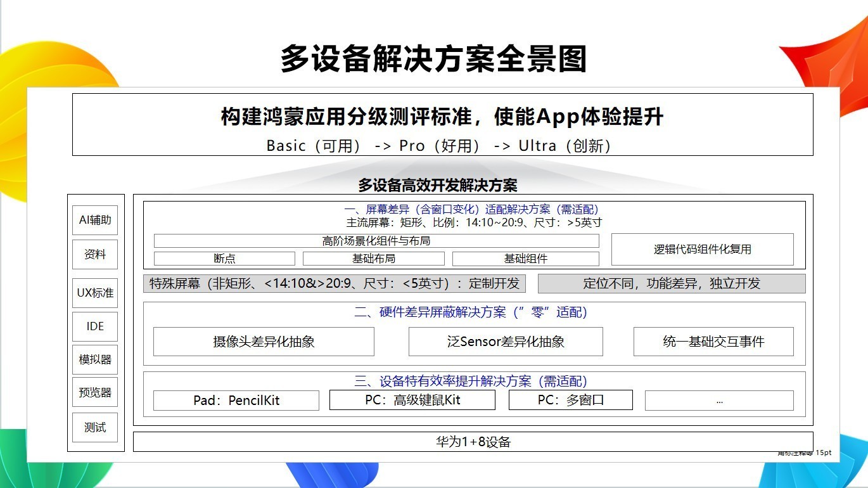Click the 二、硬件差异屏蔽解决方案 heading
868x488 pixels.
coord(471,312)
